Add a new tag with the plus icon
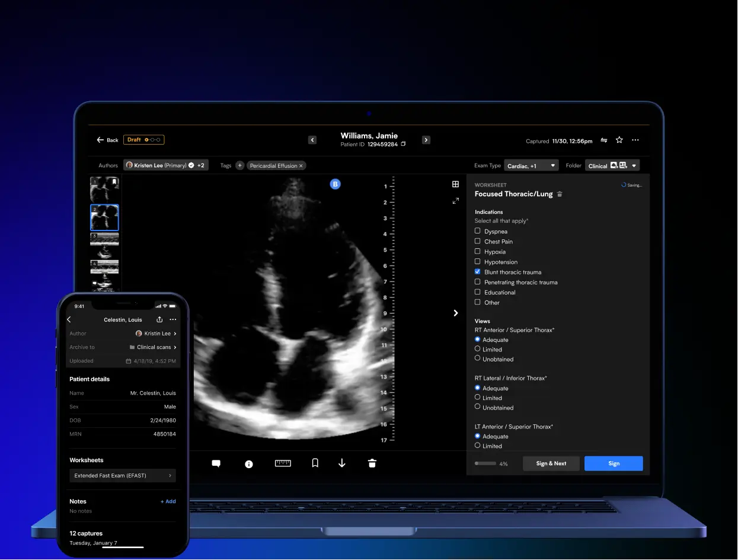The image size is (738, 560). (x=240, y=165)
